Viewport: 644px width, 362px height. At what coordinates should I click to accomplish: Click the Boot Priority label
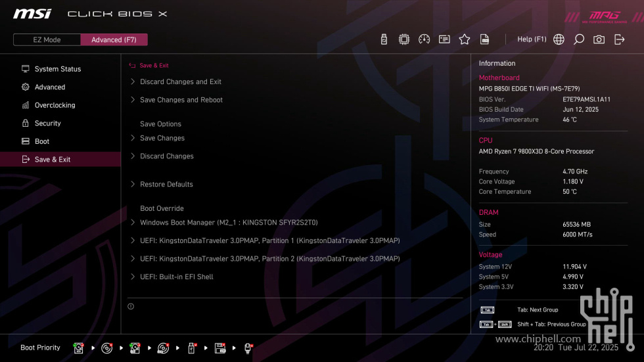click(x=40, y=348)
